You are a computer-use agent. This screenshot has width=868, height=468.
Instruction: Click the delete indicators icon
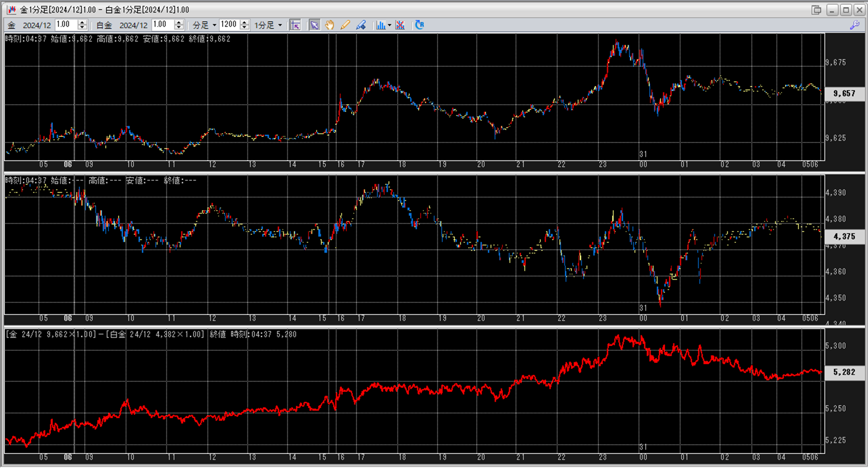tap(400, 25)
